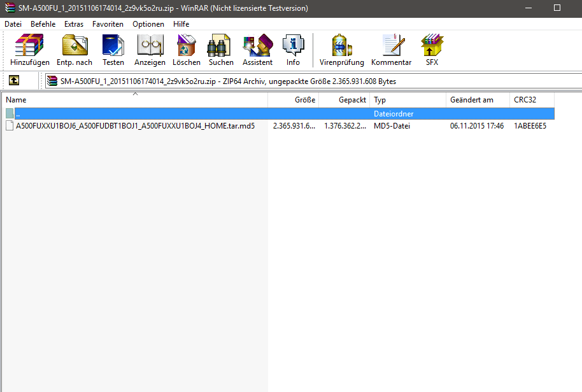Click the 1ABEE6E5 CRC32 value
The height and width of the screenshot is (392, 582).
click(530, 126)
